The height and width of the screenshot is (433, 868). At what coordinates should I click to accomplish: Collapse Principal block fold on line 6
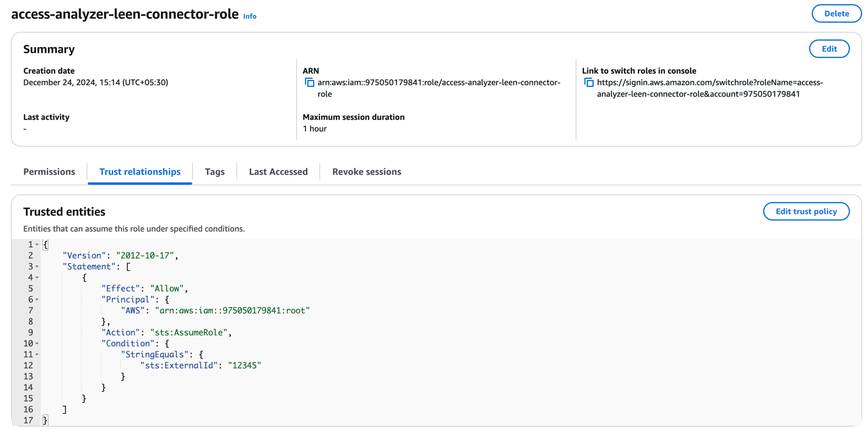point(37,300)
